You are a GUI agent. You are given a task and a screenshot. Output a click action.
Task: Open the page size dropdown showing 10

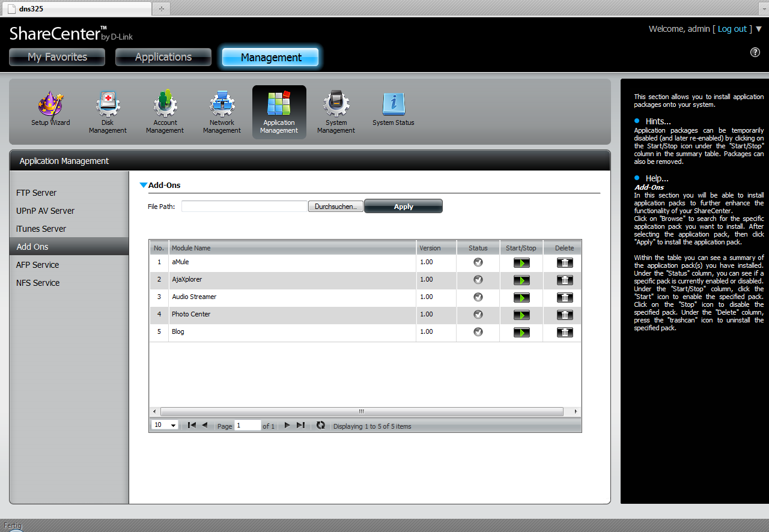pyautogui.click(x=164, y=425)
